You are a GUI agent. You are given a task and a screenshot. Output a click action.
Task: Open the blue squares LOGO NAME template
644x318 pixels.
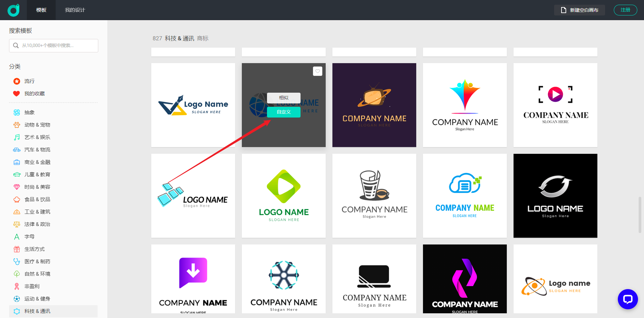193,196
